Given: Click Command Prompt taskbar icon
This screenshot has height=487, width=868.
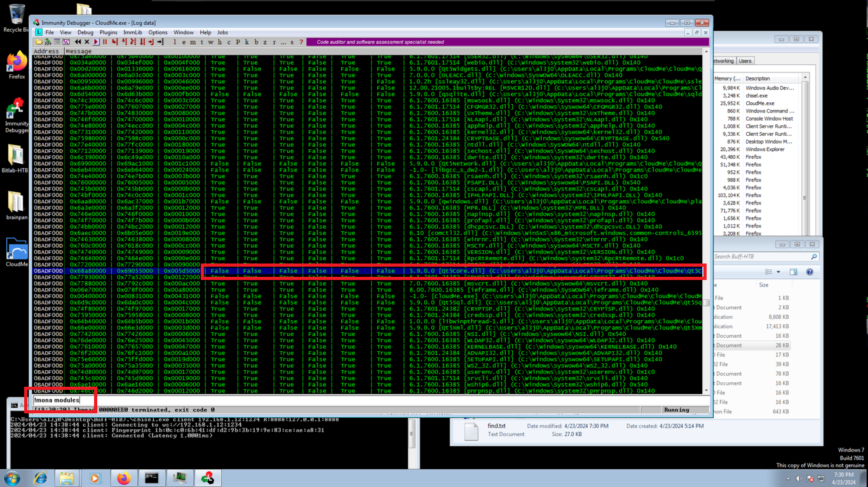Looking at the screenshot, I should pyautogui.click(x=151, y=478).
